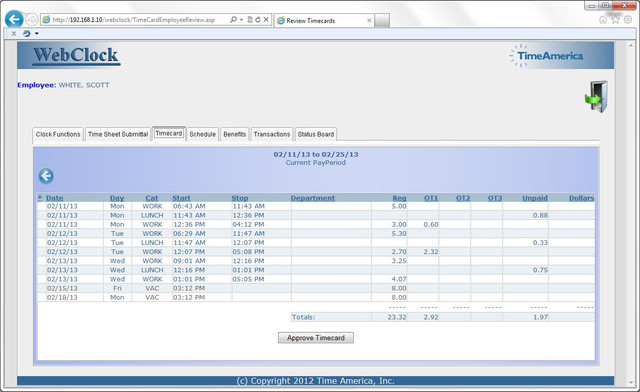Click the Unpaid column header
This screenshot has width=640, height=392.
point(535,198)
